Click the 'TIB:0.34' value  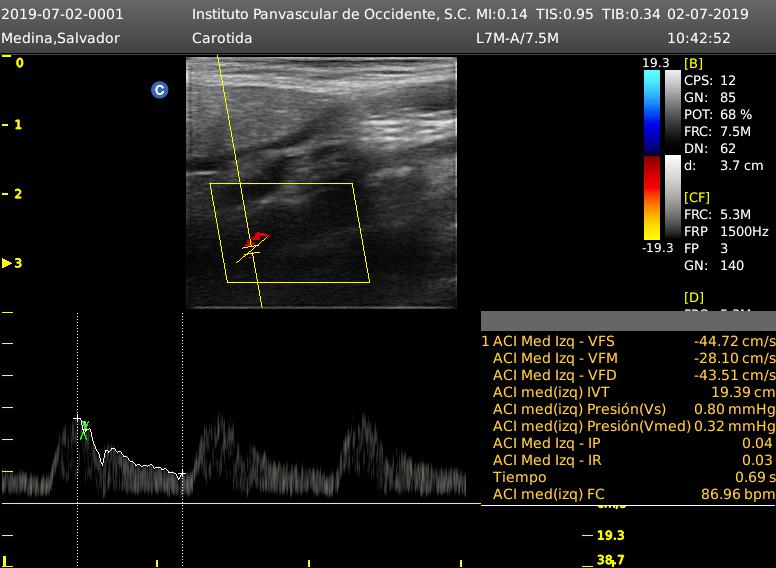(x=631, y=14)
